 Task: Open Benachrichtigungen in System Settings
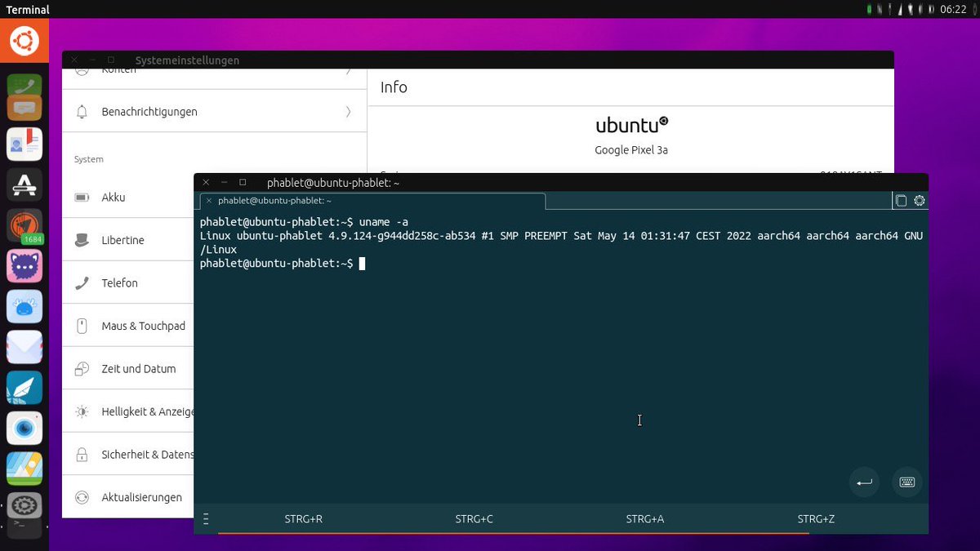click(x=215, y=112)
